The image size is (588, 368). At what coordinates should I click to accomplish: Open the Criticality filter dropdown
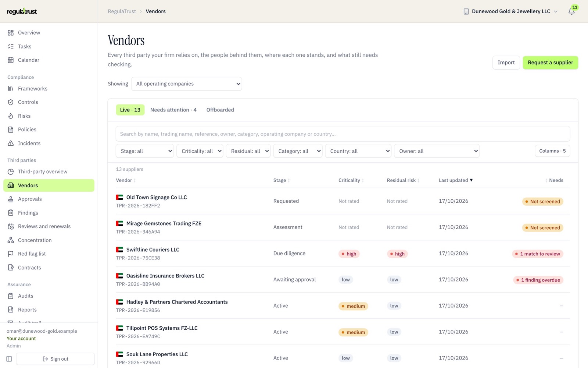200,151
